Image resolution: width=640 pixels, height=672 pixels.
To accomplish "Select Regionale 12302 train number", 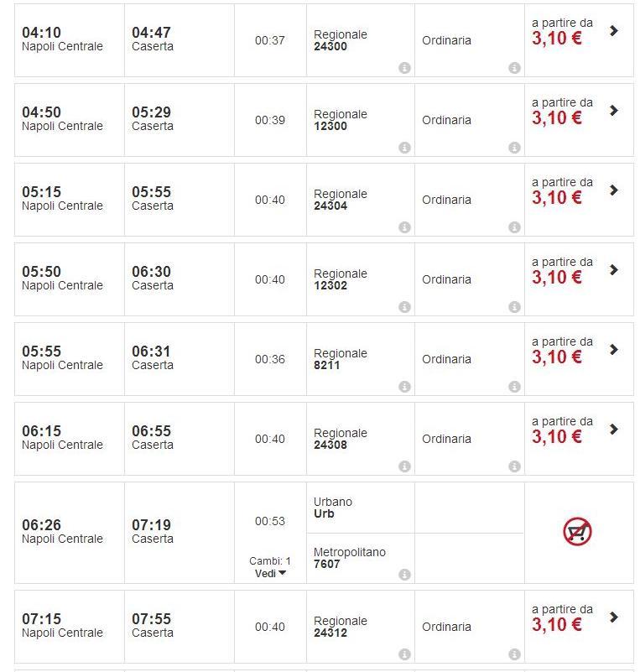I will coord(330,286).
